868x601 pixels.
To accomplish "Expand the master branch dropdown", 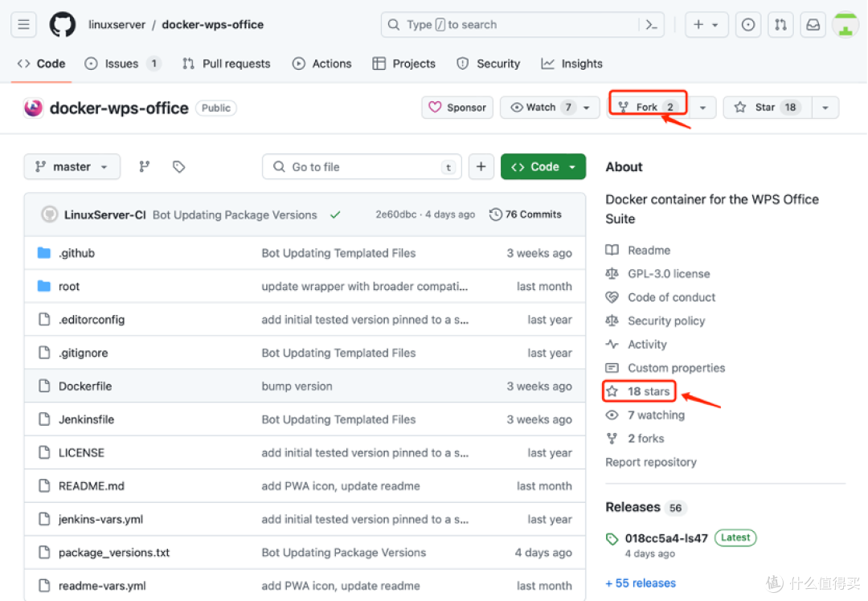I will tap(72, 166).
